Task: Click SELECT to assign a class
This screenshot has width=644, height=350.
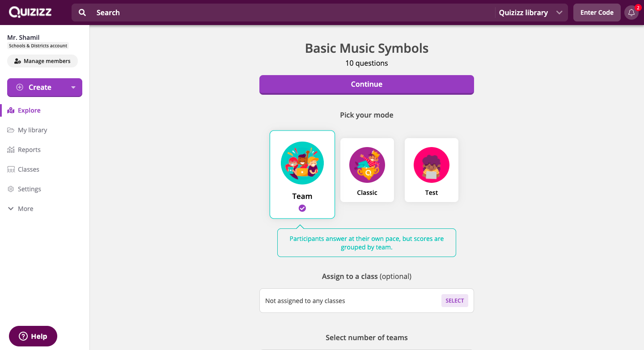Action: click(x=455, y=301)
